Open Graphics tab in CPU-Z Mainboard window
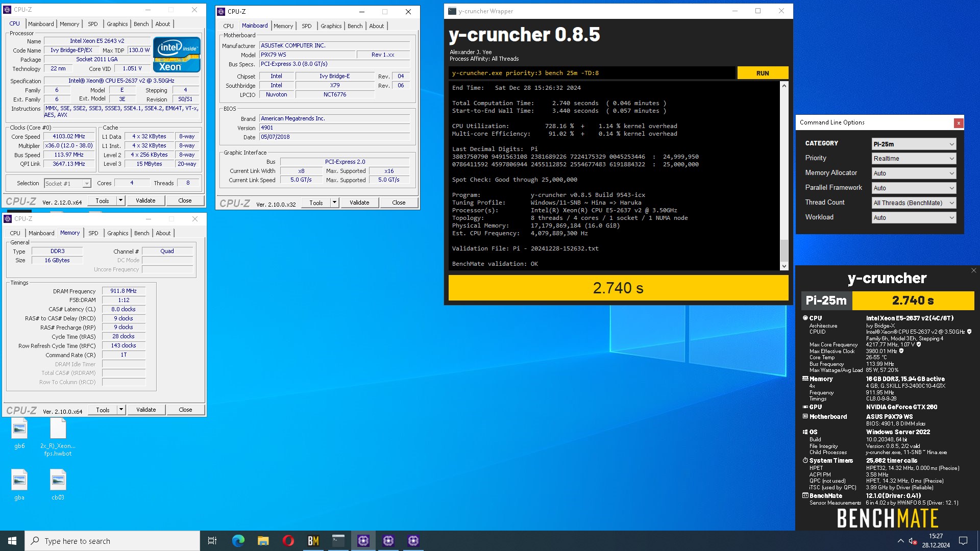 point(331,26)
